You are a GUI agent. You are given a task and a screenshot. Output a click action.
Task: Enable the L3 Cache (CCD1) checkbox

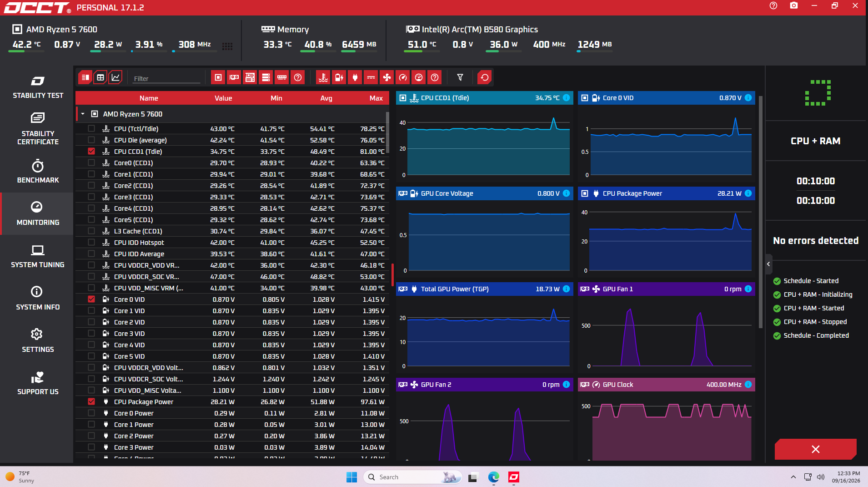point(91,231)
